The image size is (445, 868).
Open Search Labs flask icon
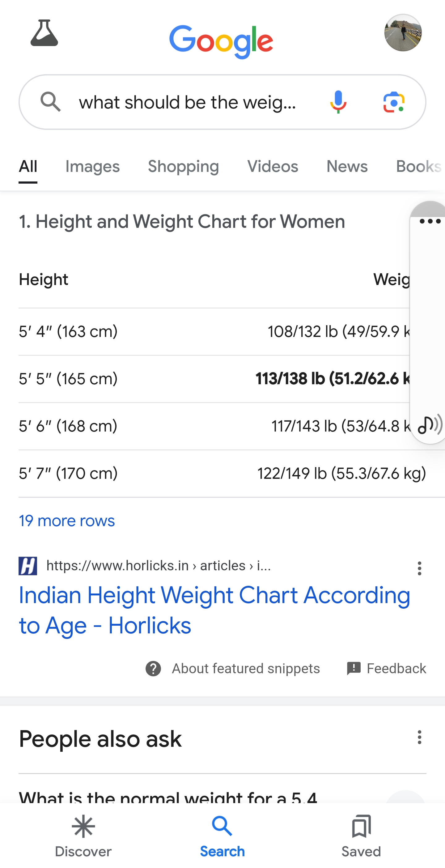tap(44, 33)
